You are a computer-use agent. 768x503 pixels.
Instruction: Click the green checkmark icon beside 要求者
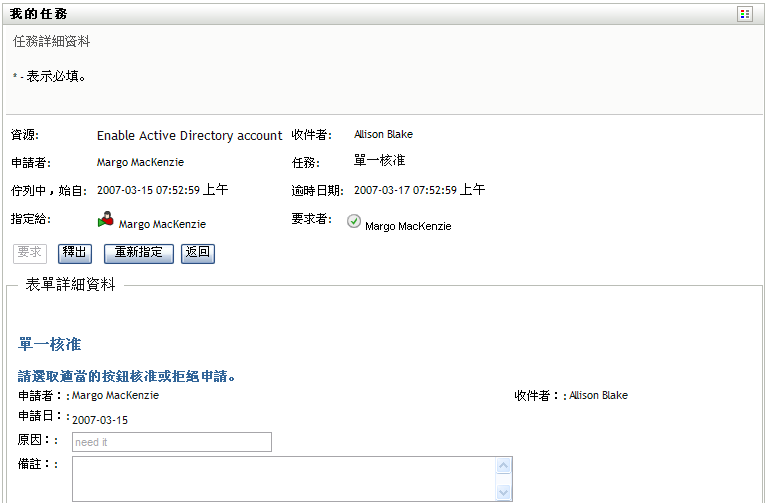pos(353,222)
